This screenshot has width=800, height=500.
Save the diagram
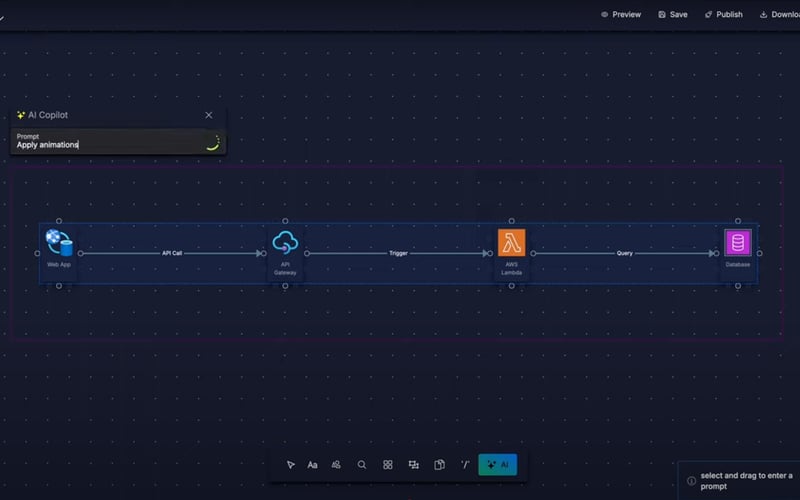coord(673,14)
